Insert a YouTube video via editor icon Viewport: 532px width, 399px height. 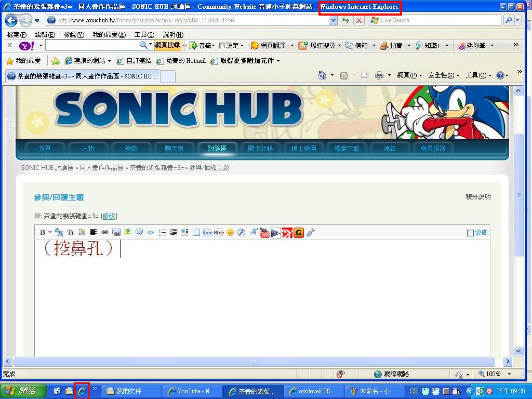coord(264,232)
